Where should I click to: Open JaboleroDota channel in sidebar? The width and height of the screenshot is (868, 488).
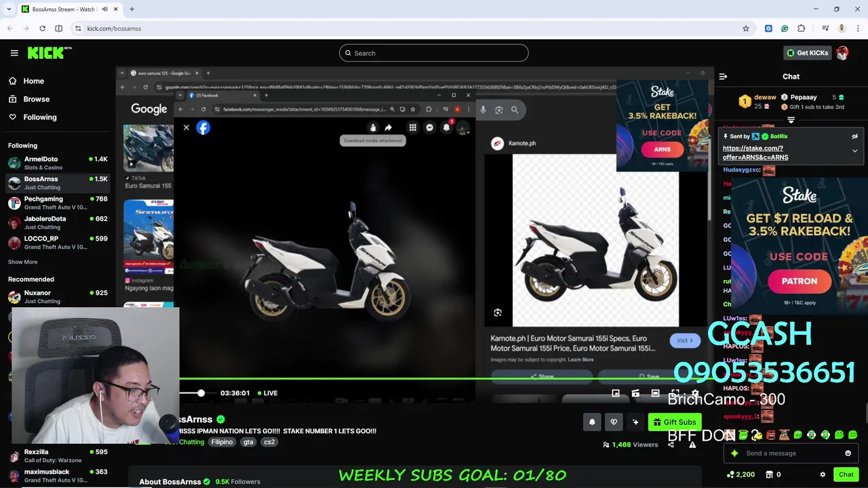58,222
